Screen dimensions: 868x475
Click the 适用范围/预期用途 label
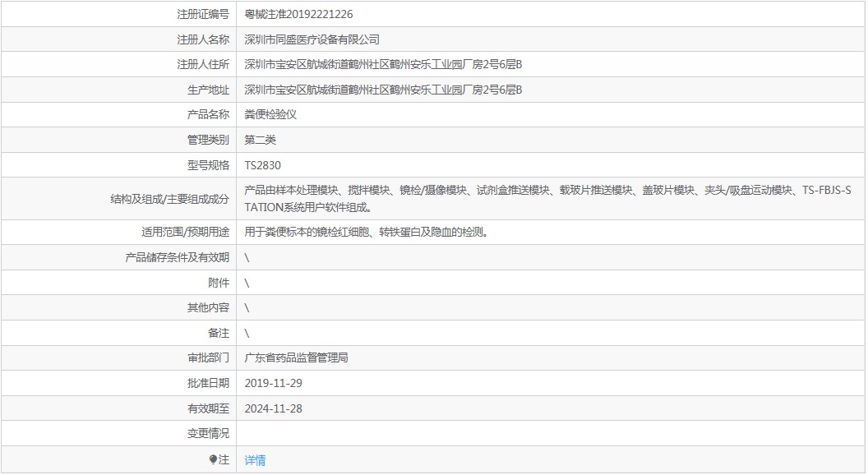[185, 233]
